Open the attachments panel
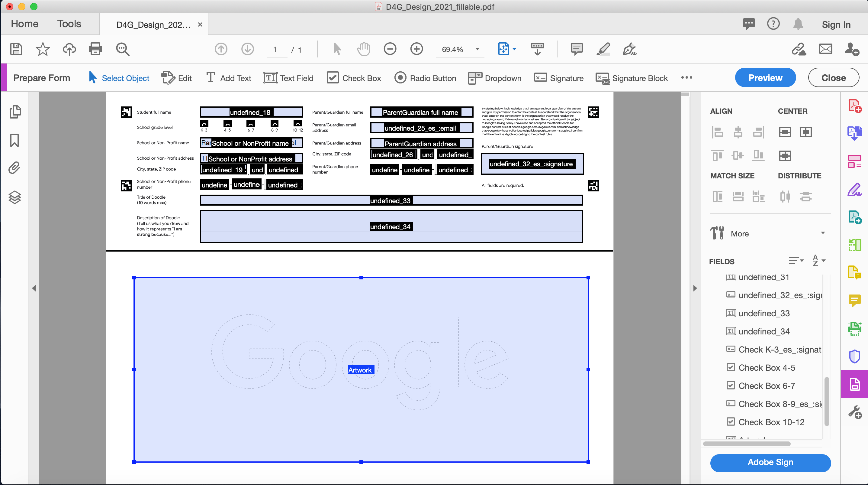This screenshot has width=868, height=485. [x=14, y=168]
